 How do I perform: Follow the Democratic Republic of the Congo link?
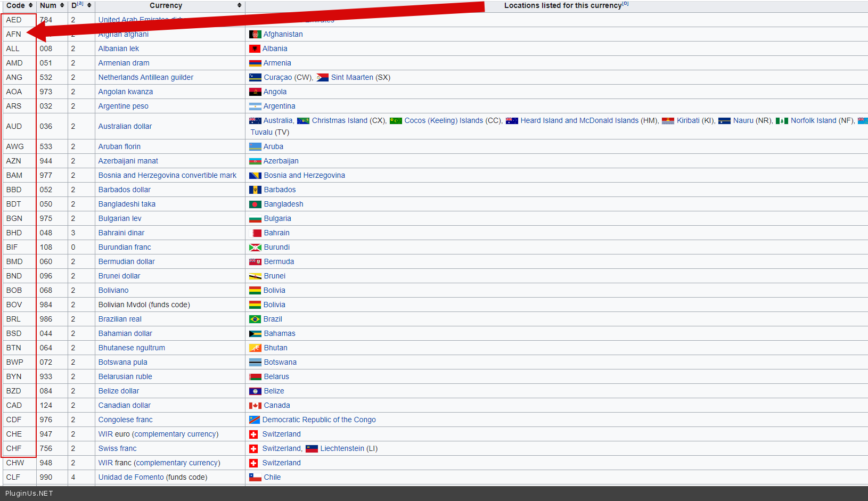318,420
